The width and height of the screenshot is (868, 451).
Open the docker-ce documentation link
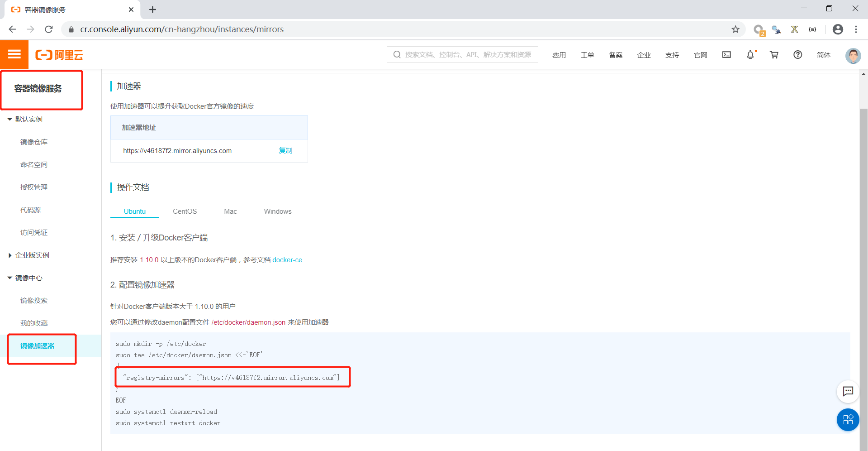click(x=287, y=260)
